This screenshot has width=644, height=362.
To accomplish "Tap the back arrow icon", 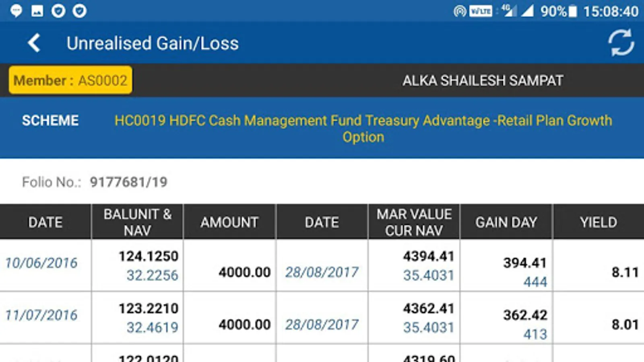I will (x=34, y=43).
